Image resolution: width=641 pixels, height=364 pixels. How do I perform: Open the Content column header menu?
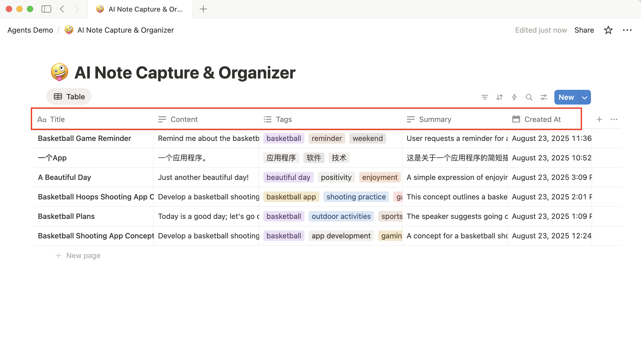206,119
